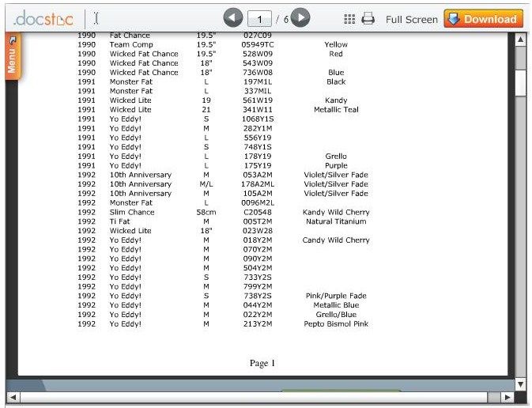This screenshot has height=408, width=532.
Task: Click the color 'Kandy Wild Cherry'
Action: click(x=336, y=212)
